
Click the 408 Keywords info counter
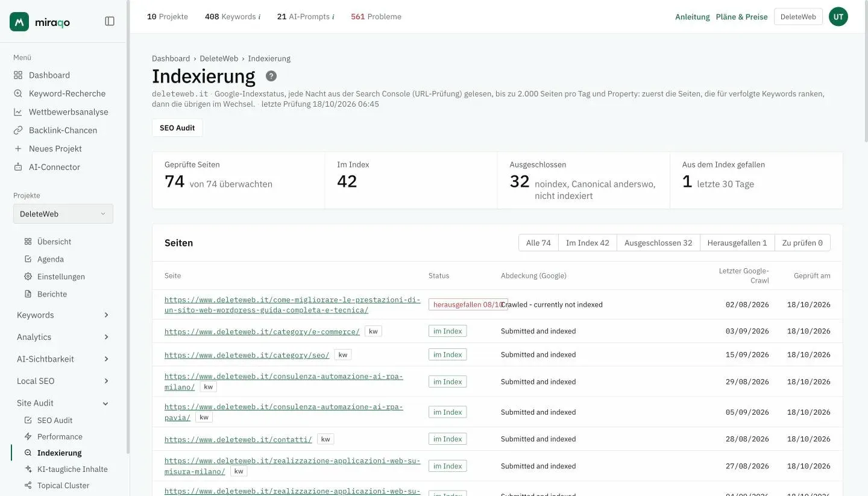point(233,17)
